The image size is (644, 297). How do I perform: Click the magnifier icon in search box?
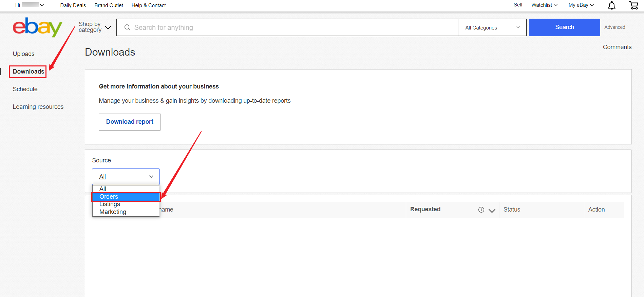coord(127,27)
